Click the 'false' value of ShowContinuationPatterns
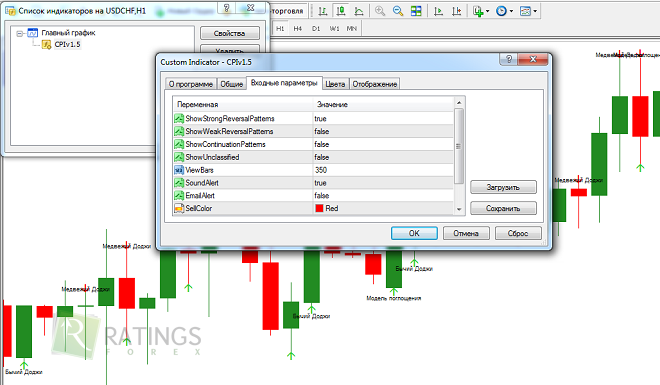Viewport: 660px width, 385px height. (322, 144)
